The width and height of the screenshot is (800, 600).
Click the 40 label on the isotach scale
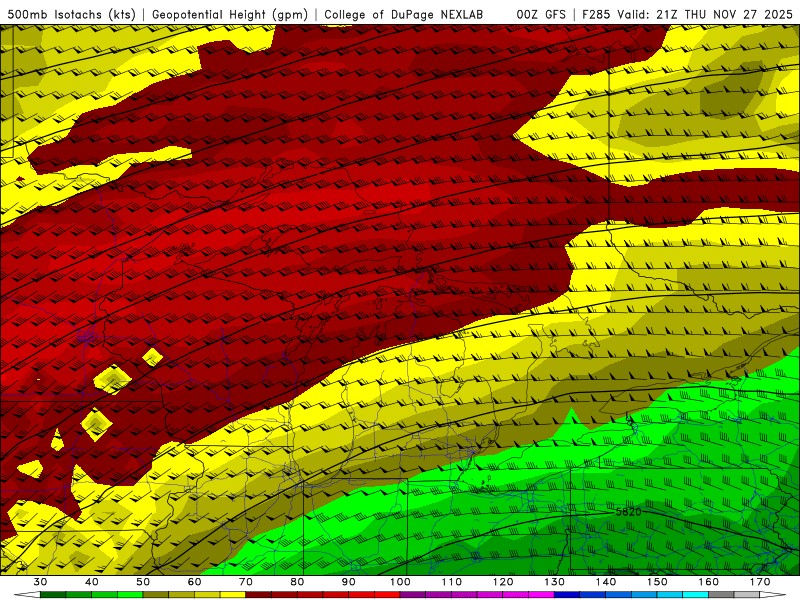pyautogui.click(x=92, y=582)
